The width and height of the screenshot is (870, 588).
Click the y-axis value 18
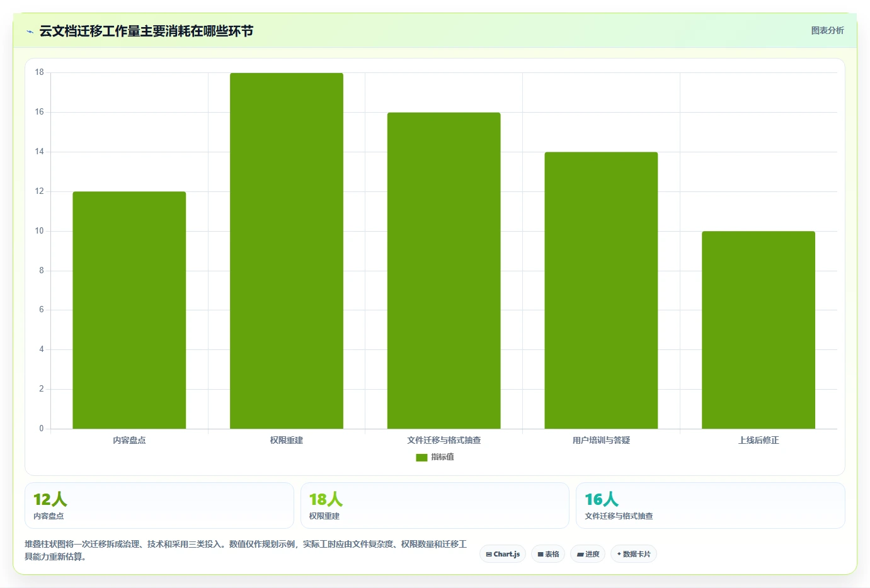click(x=40, y=72)
